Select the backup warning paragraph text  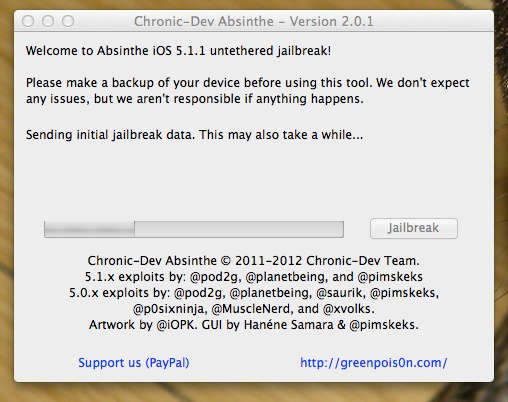pos(248,91)
